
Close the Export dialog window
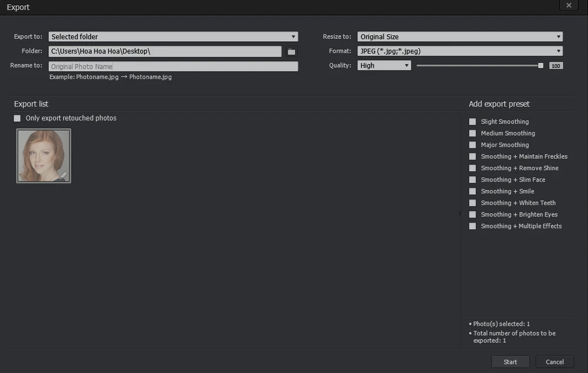(x=569, y=5)
